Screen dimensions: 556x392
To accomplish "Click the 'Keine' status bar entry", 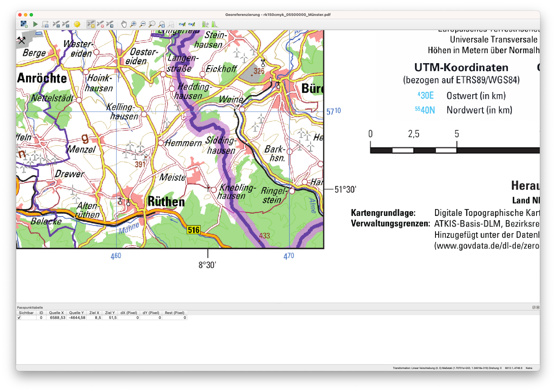I will [x=529, y=368].
